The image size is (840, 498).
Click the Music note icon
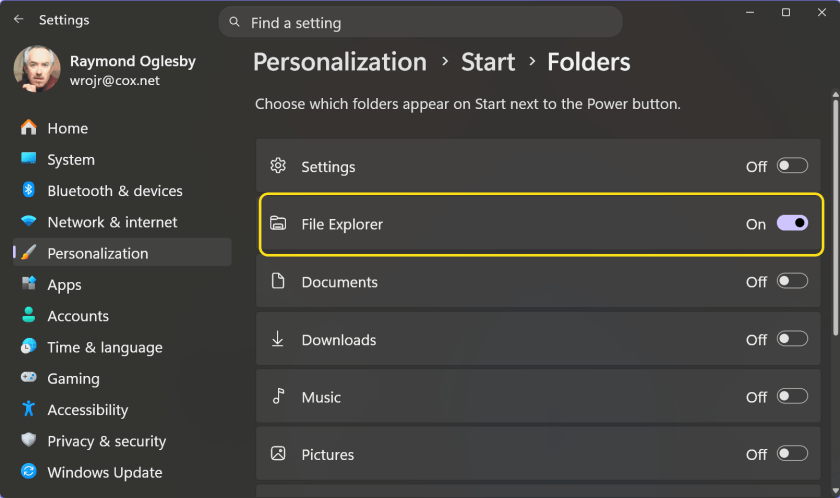[x=278, y=396]
